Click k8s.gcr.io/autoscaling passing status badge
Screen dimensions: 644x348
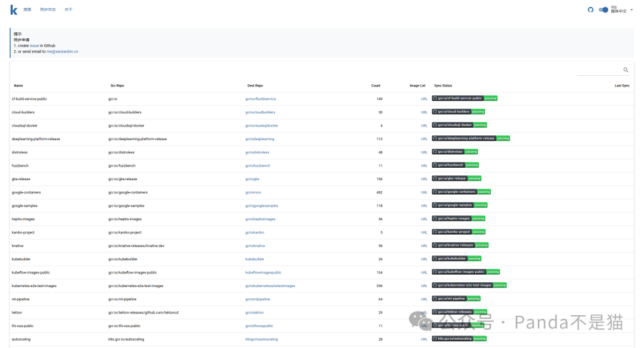[459, 339]
